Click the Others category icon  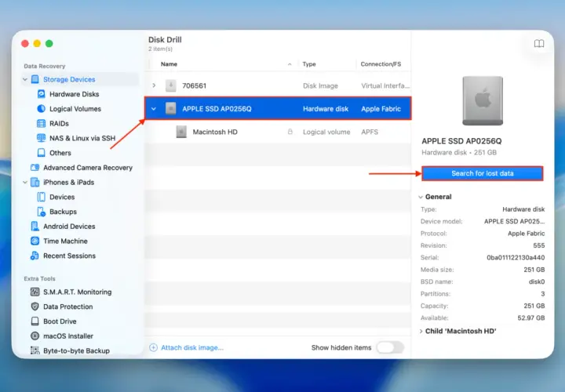click(41, 153)
